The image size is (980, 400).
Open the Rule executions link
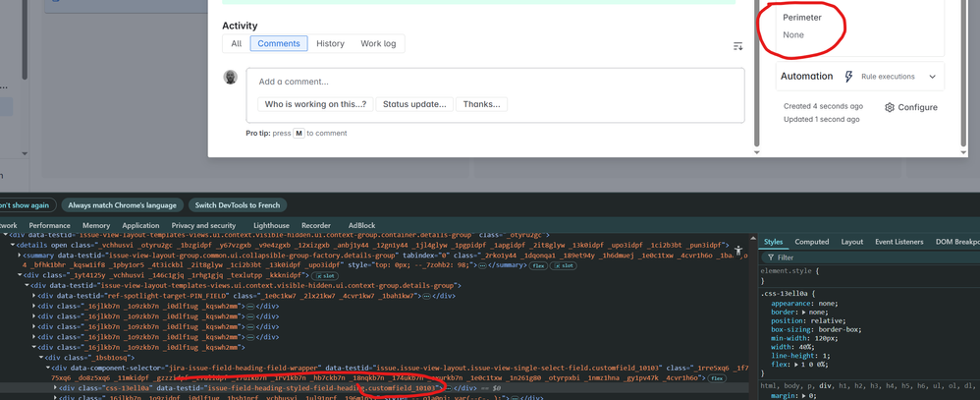click(x=888, y=77)
